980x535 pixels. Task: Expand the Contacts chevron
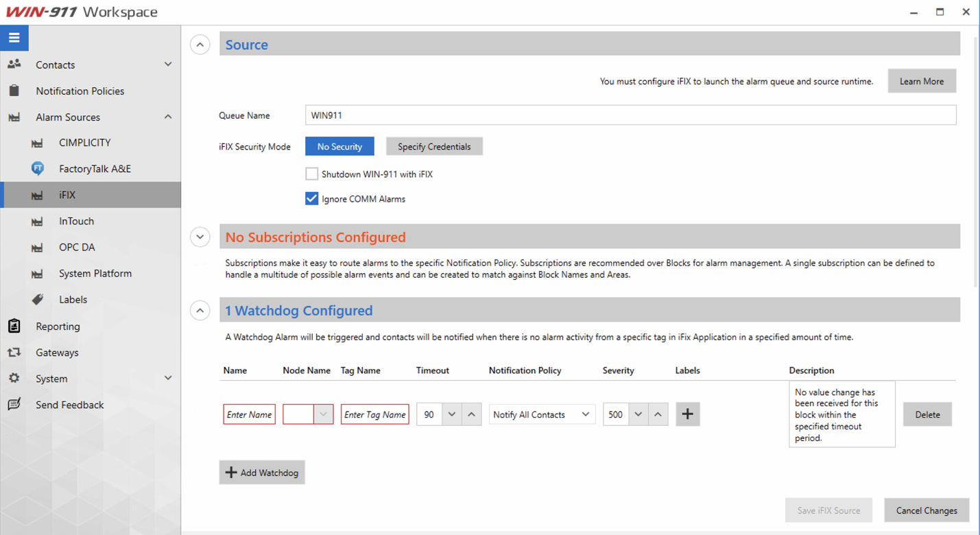click(x=168, y=64)
